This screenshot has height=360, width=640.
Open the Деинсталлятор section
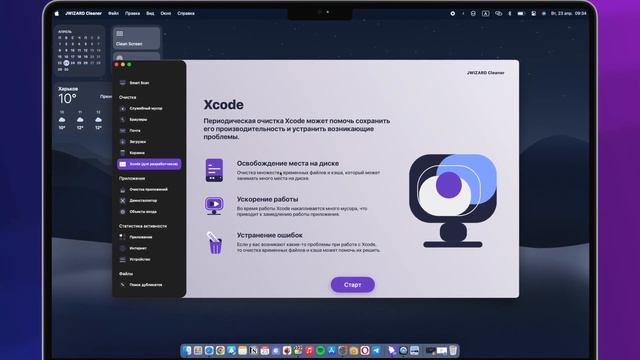pos(149,201)
